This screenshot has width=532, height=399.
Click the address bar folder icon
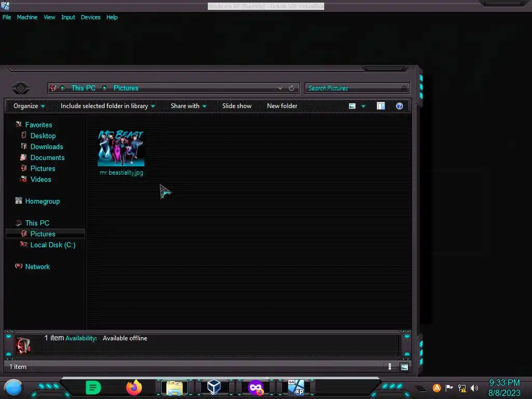pyautogui.click(x=54, y=88)
